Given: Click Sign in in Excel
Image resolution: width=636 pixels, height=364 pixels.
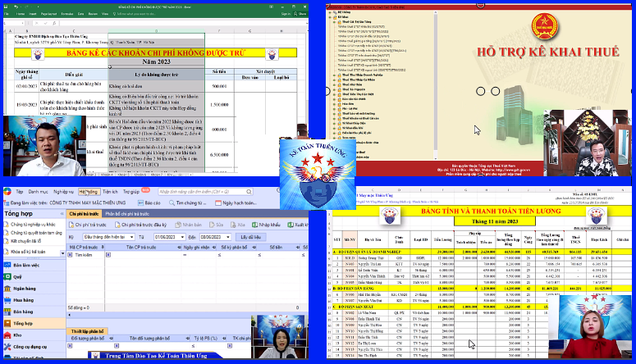Looking at the screenshot, I should point(286,14).
